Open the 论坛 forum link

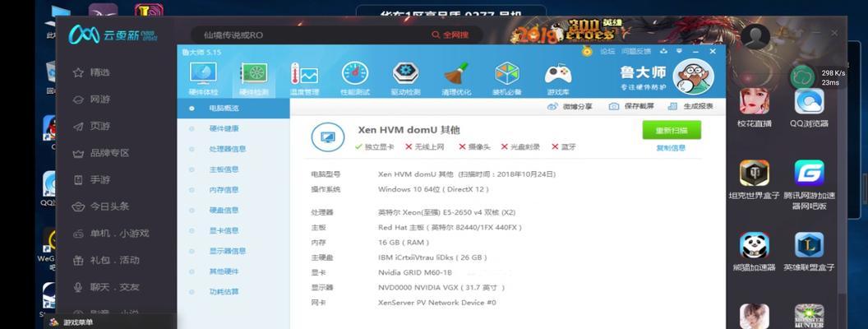(607, 52)
